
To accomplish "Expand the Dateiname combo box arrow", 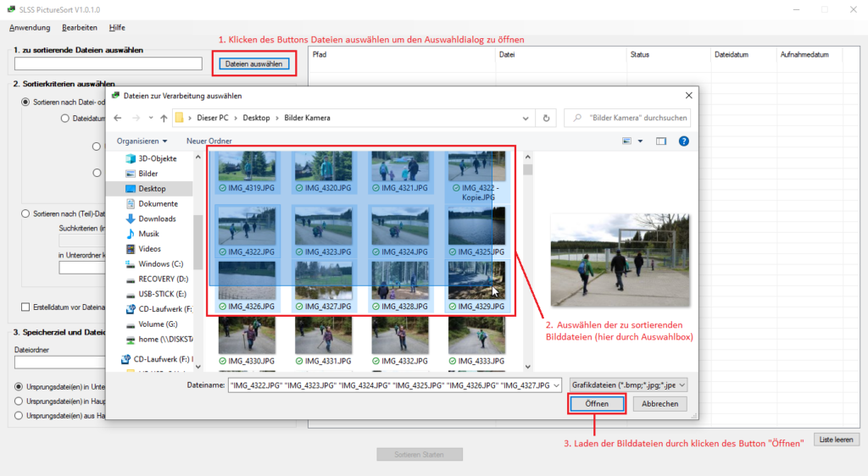I will (556, 385).
